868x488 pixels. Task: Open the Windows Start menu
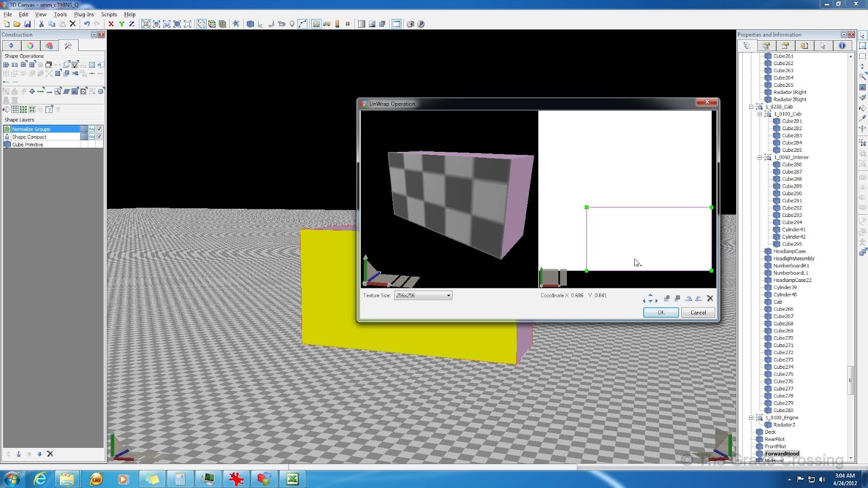[x=12, y=479]
